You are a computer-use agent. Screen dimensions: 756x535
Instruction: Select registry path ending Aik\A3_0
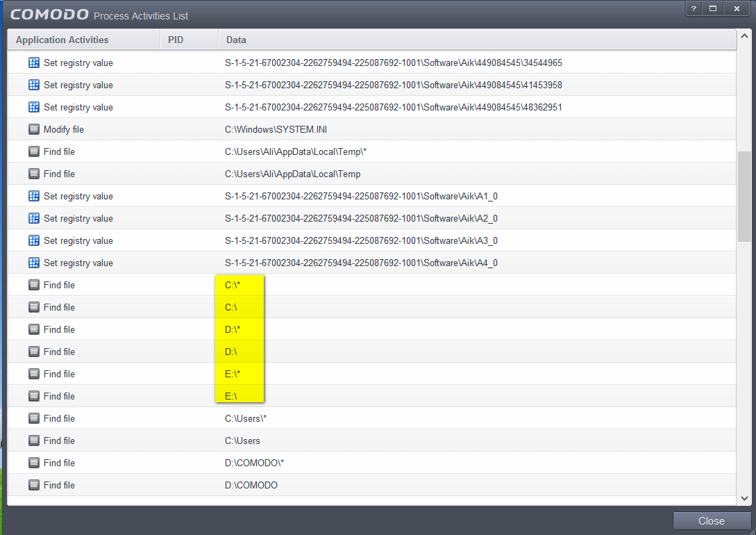(x=361, y=240)
